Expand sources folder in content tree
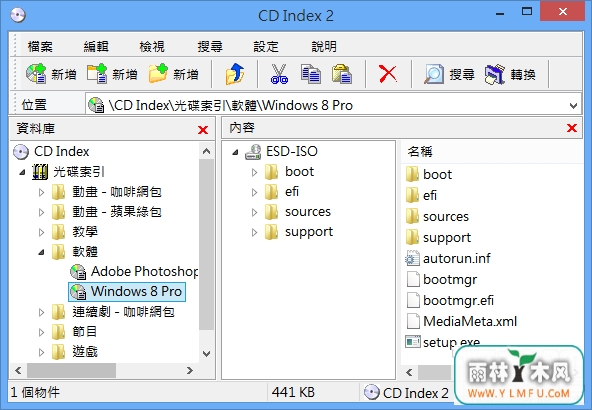The image size is (592, 410). (x=254, y=212)
